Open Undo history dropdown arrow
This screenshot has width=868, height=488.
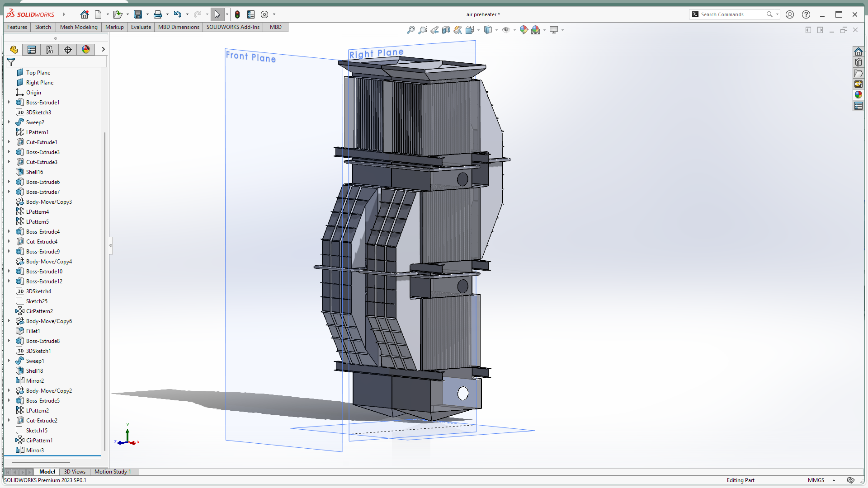187,14
